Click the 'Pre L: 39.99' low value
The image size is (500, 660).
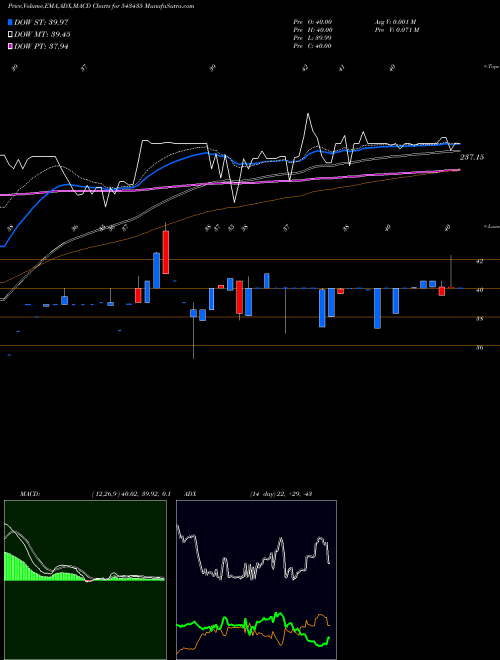[x=313, y=38]
